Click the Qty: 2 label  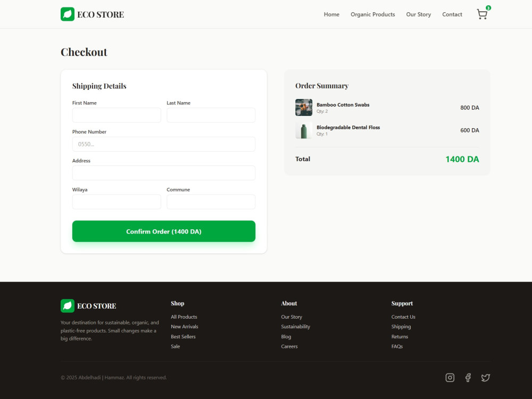(x=322, y=111)
